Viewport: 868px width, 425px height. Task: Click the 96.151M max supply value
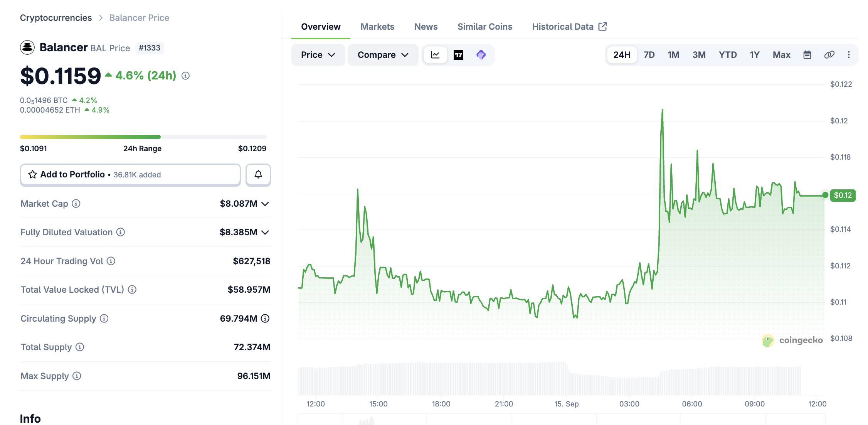click(254, 376)
